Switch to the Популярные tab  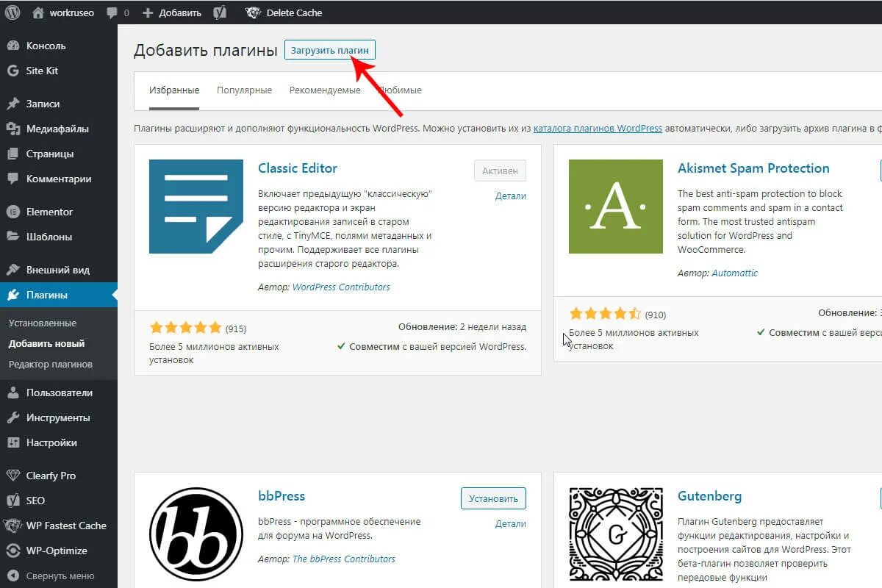[x=244, y=90]
